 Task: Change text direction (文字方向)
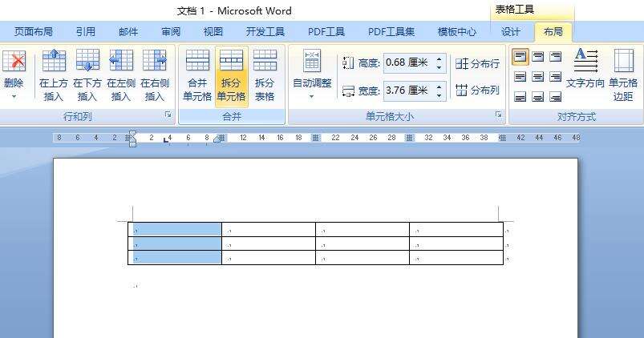585,68
